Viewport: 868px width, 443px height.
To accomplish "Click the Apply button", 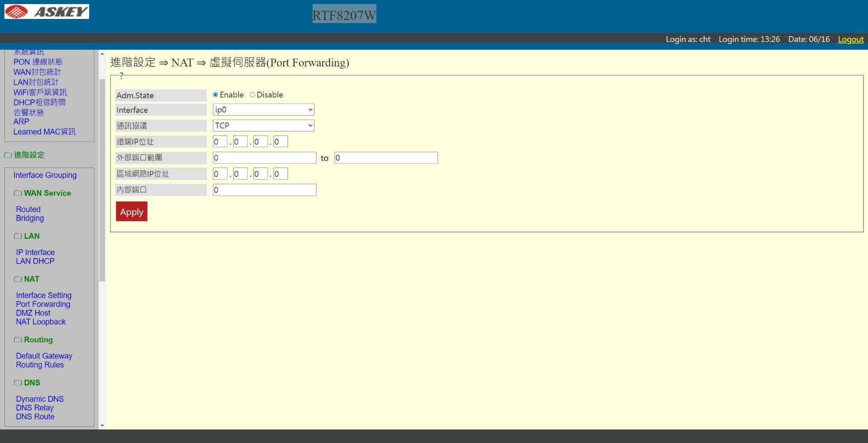I will tap(132, 211).
